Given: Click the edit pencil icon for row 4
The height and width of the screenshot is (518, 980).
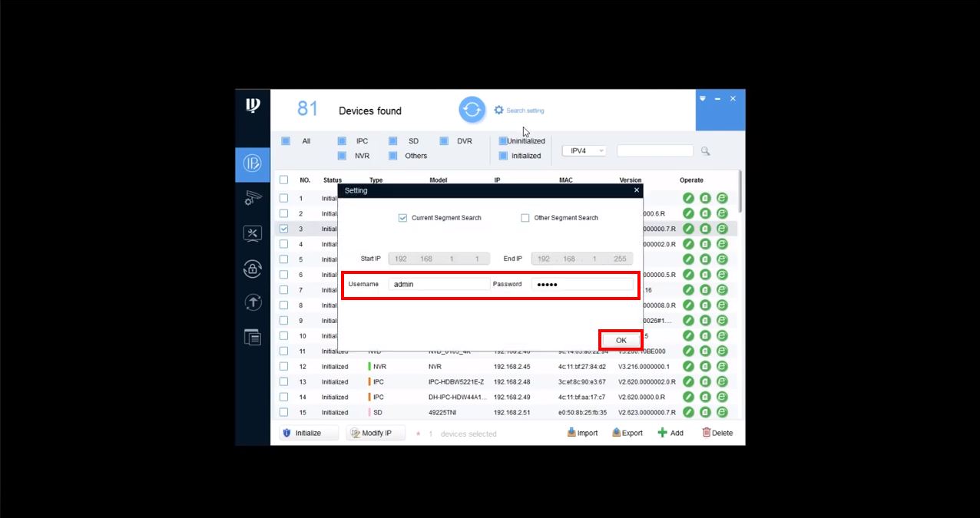Looking at the screenshot, I should coord(688,244).
